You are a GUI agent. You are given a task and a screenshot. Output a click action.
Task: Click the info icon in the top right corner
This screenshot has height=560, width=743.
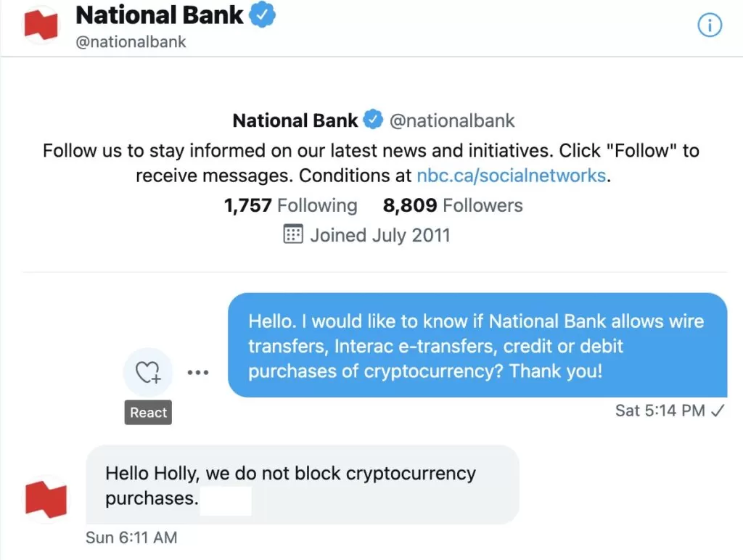[x=710, y=24]
